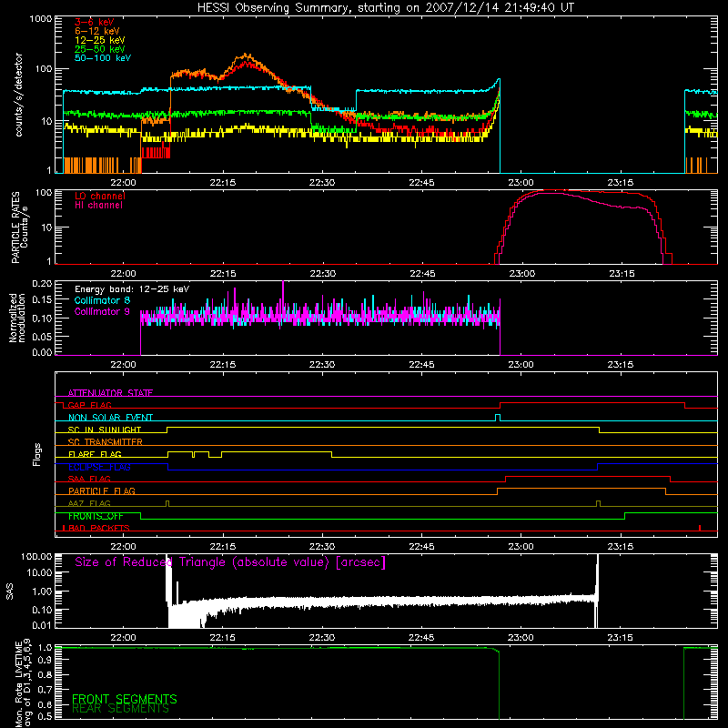Click the 22:15 tick label under the SAS plot
The image size is (728, 728).
point(222,638)
